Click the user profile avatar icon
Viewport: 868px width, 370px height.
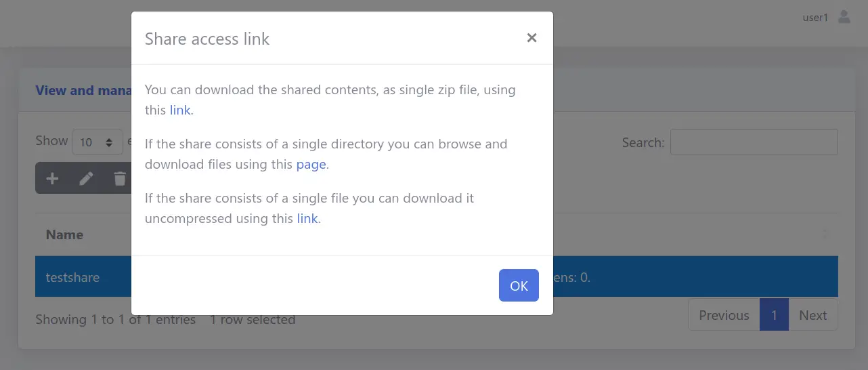[844, 17]
